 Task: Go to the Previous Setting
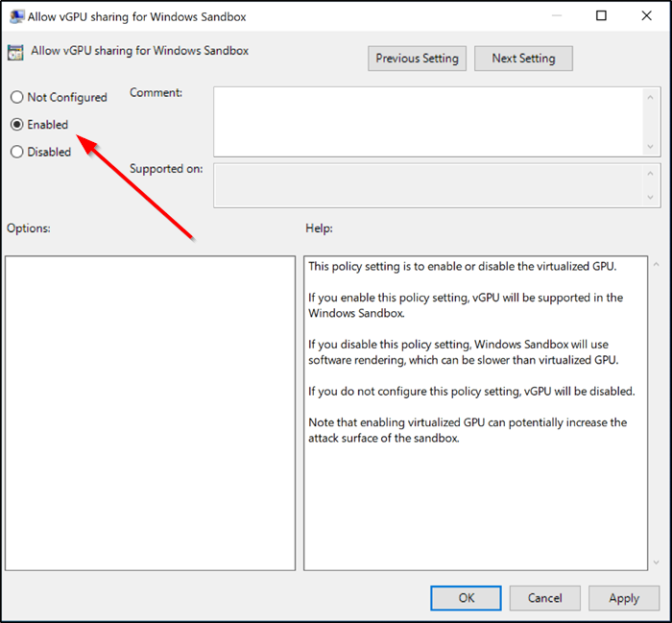coord(417,59)
